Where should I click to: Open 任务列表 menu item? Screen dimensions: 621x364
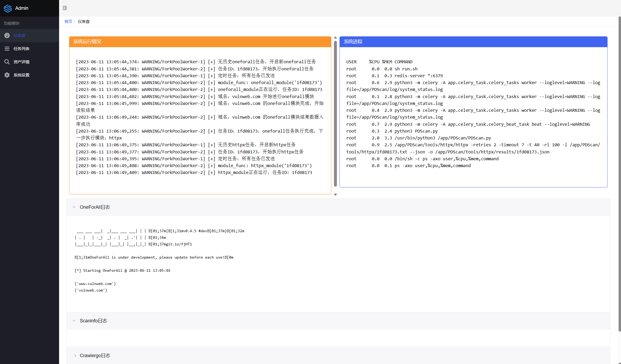tap(30, 48)
